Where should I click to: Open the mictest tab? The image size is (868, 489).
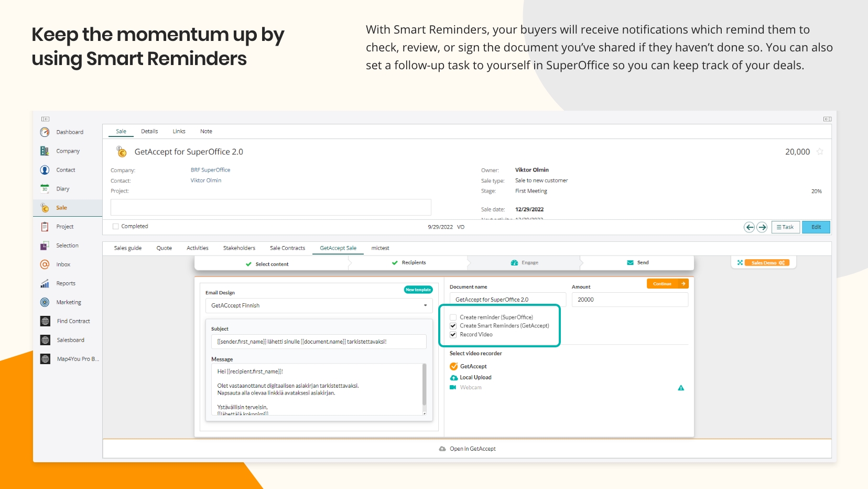tap(380, 248)
